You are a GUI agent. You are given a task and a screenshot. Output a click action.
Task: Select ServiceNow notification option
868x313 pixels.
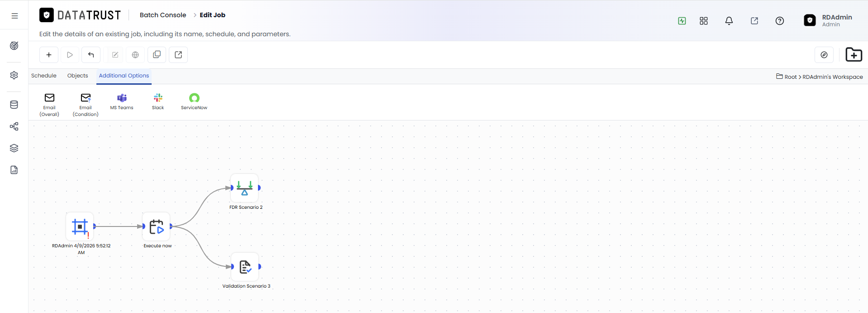pos(194,101)
